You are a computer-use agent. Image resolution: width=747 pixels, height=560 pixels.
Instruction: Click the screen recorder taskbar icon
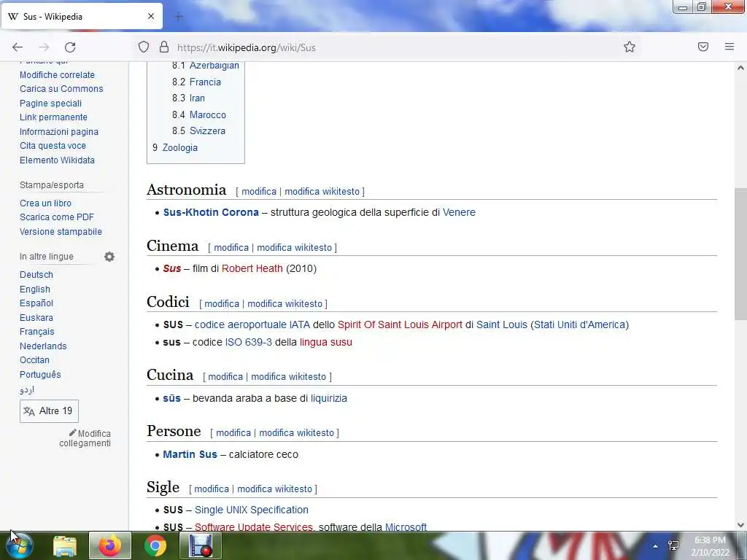(201, 545)
